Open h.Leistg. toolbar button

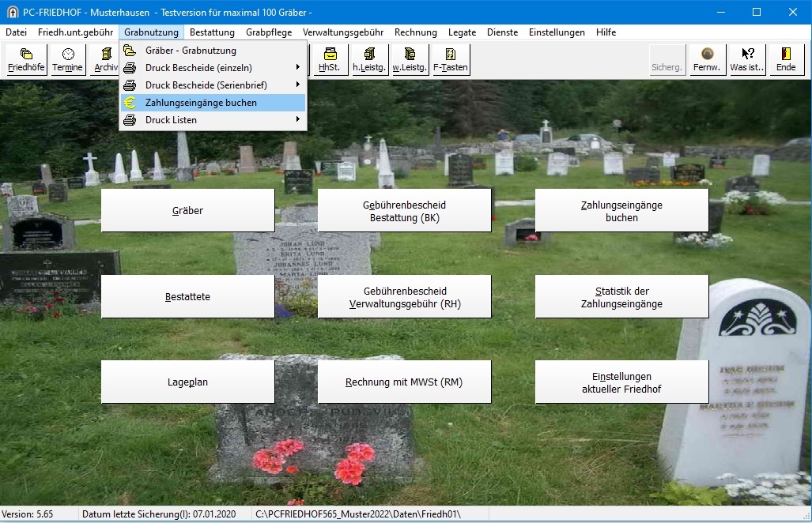pos(369,59)
